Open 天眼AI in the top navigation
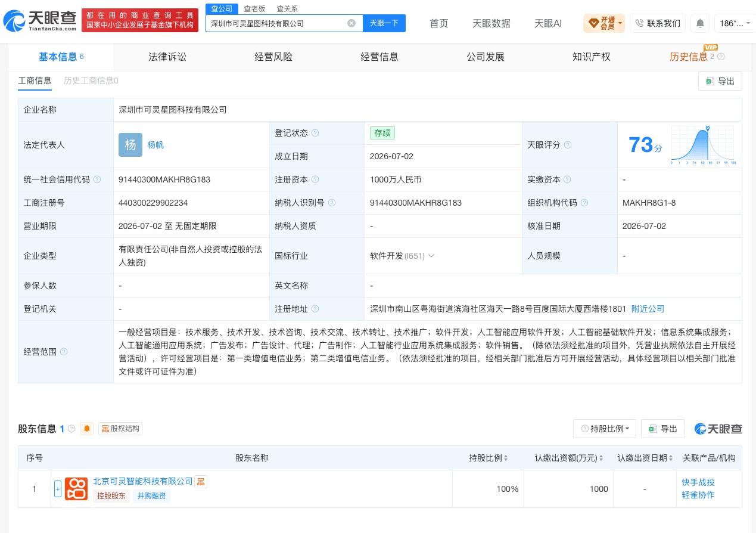756x533 pixels. click(548, 23)
